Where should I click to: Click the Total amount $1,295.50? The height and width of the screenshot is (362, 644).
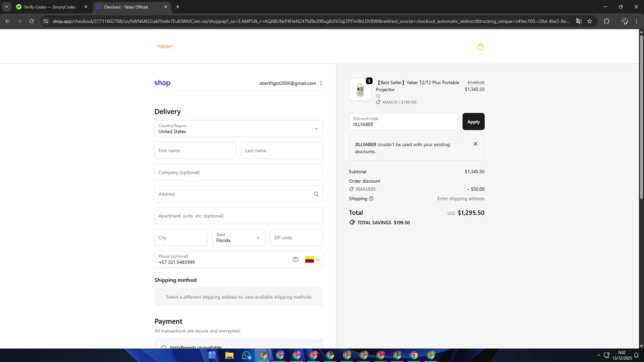tap(471, 213)
